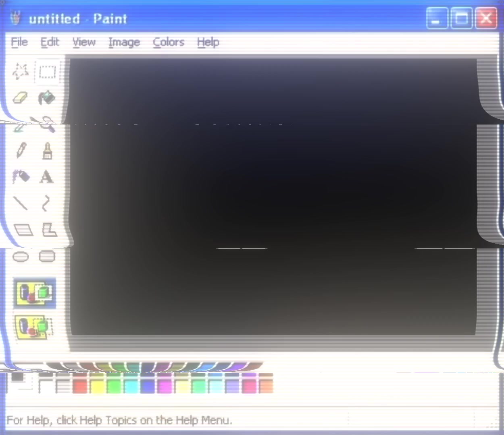Screen dimensions: 504x435
Task: Pick the orange color swatch
Action: [x=266, y=386]
